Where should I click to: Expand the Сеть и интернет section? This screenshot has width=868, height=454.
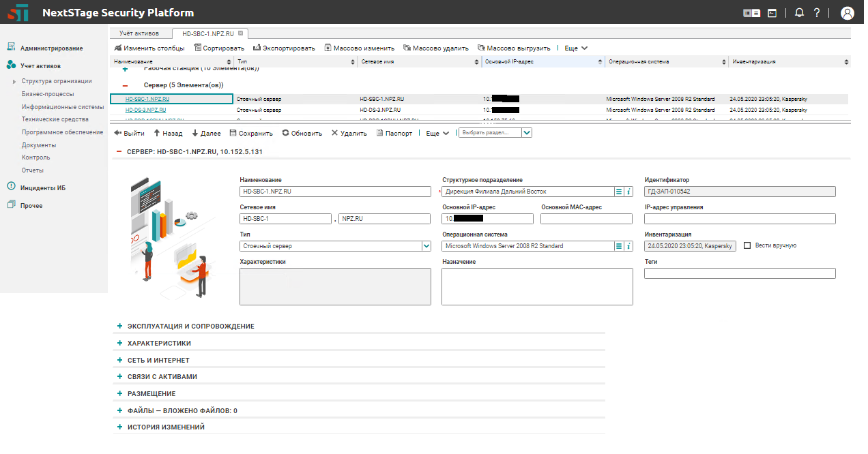(158, 360)
